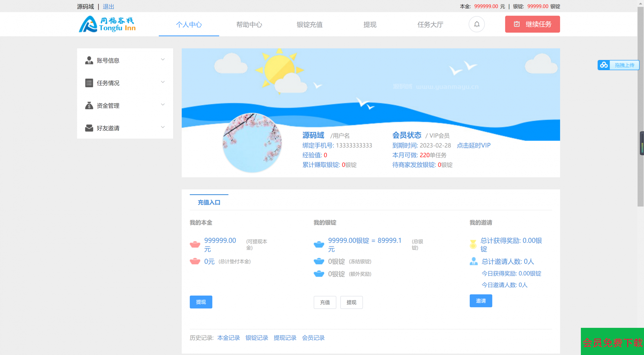
Task: Expand the 任务情况 chevron
Action: click(x=163, y=82)
